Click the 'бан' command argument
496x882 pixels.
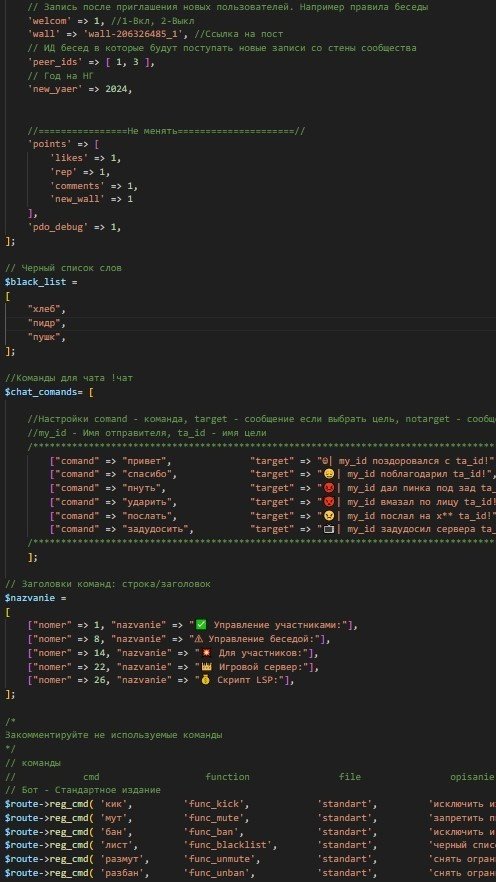[x=116, y=832]
